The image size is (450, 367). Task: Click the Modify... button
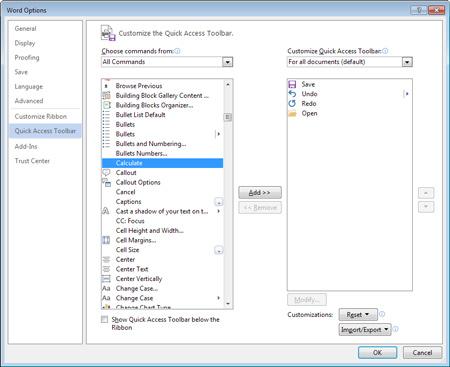pyautogui.click(x=307, y=300)
